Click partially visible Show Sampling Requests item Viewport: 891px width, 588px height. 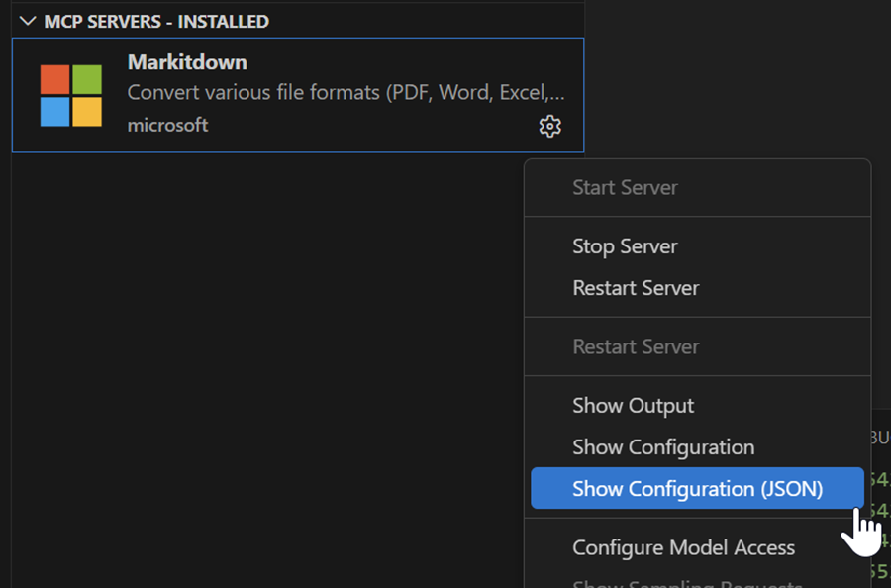687,582
